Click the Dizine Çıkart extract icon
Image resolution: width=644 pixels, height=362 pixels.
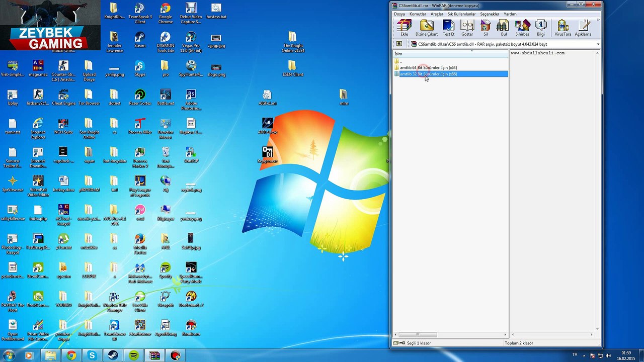coord(426,28)
